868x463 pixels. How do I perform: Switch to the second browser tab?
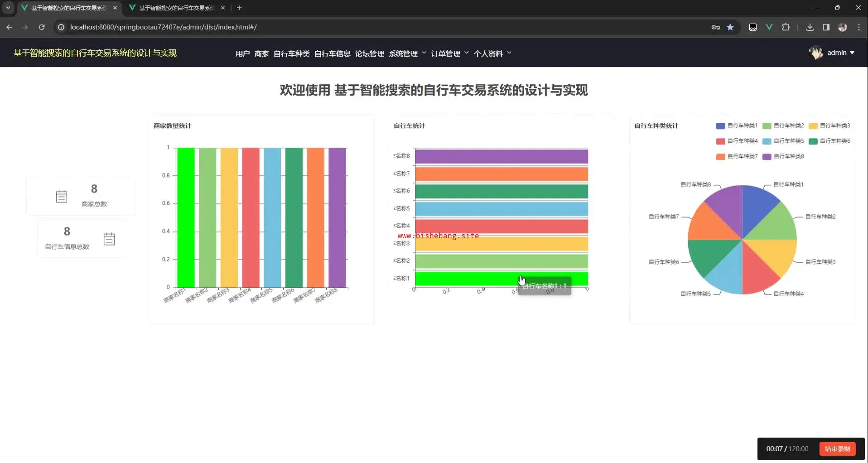point(176,8)
